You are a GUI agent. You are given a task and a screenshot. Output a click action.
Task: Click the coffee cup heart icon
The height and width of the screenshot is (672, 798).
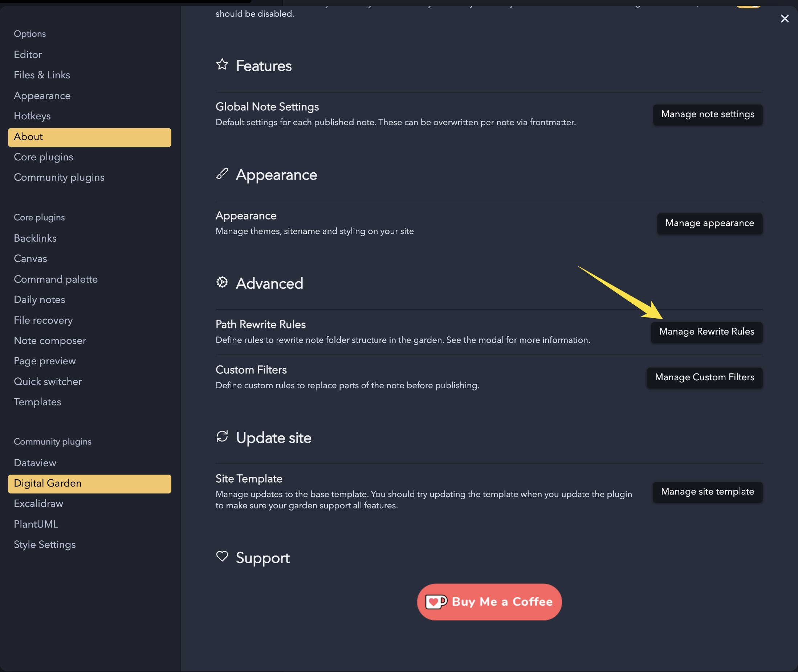pyautogui.click(x=436, y=602)
